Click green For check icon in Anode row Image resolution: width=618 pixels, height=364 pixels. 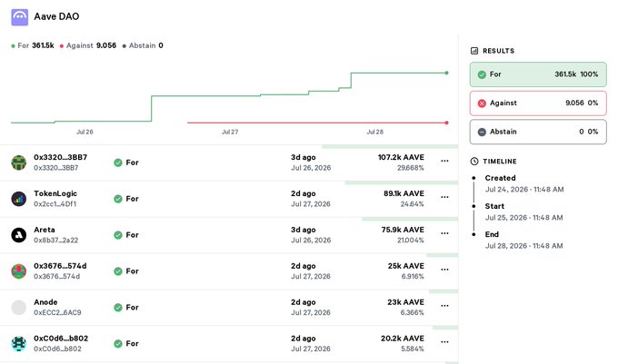[118, 308]
